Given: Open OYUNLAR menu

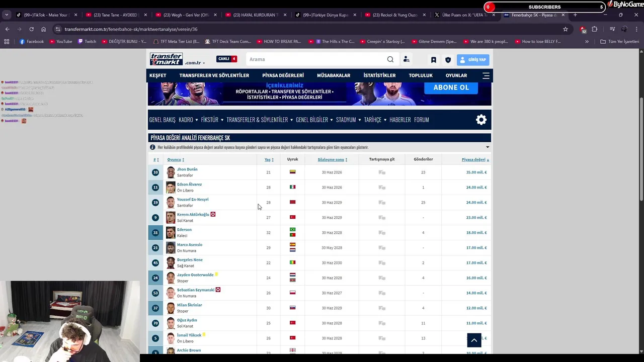Looking at the screenshot, I should point(456,75).
